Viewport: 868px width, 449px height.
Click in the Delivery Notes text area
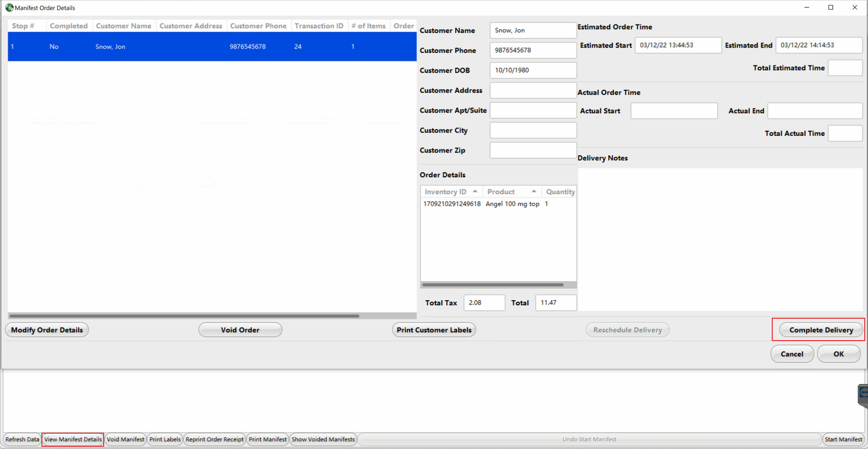pyautogui.click(x=719, y=238)
